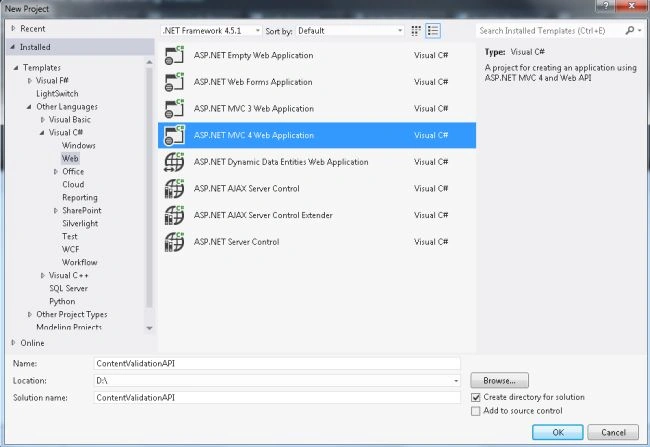Click the project Name input field

point(277,363)
